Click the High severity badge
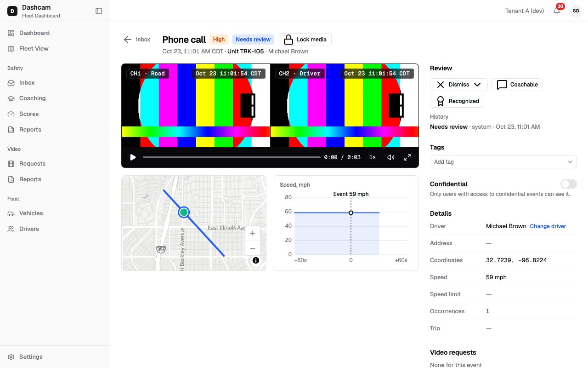588x368 pixels. click(219, 40)
